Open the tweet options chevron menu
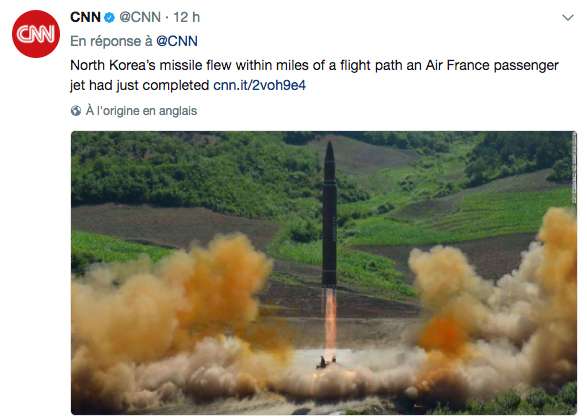This screenshot has height=420, width=587. pos(568,18)
